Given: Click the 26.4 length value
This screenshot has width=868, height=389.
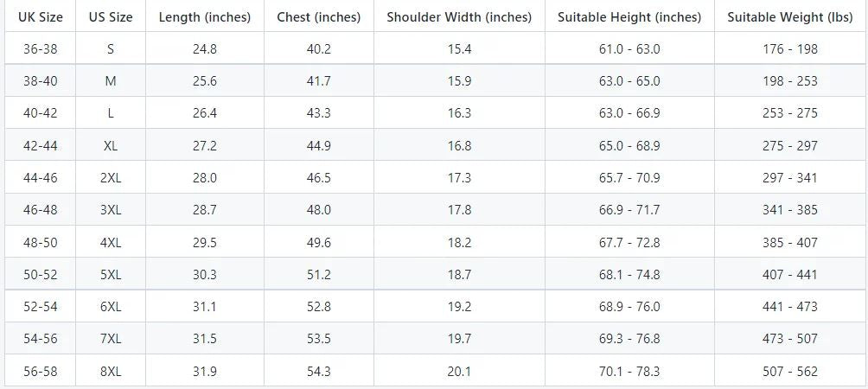Looking at the screenshot, I should [205, 113].
